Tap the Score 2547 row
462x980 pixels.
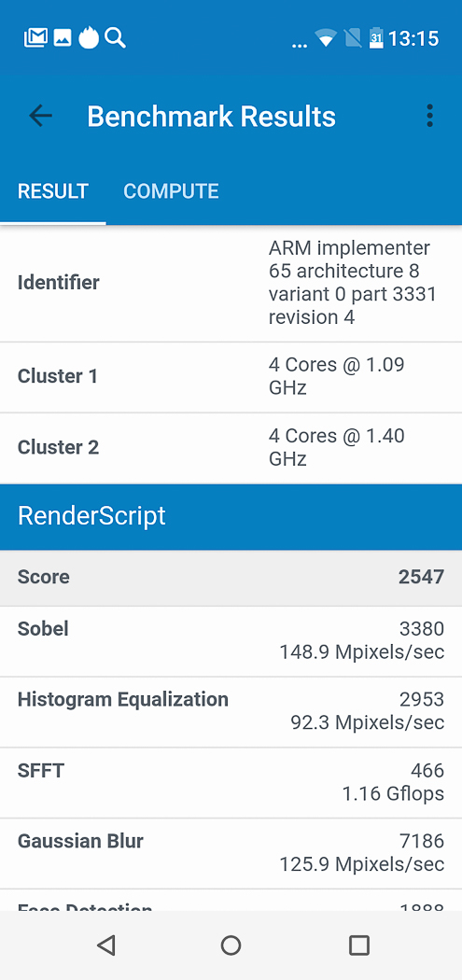(x=231, y=578)
